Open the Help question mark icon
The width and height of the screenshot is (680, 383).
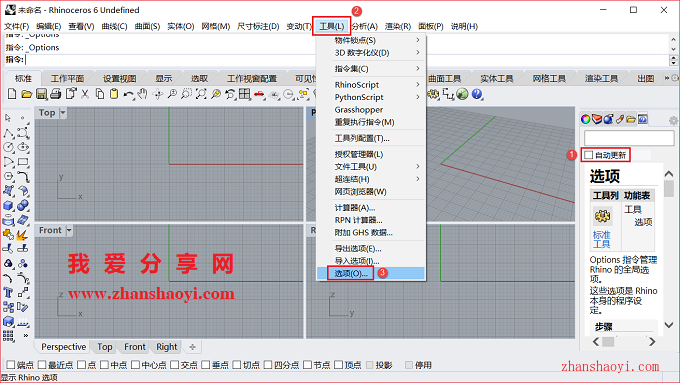(x=477, y=94)
